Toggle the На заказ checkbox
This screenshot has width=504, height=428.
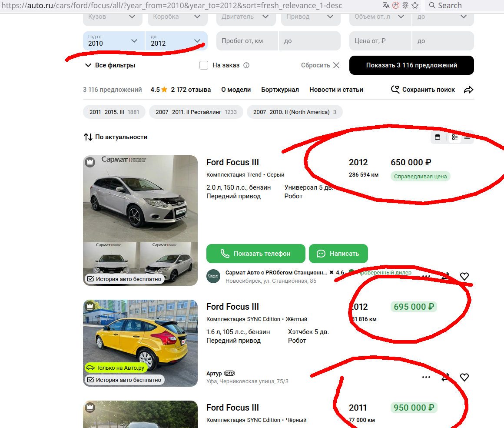coord(203,65)
